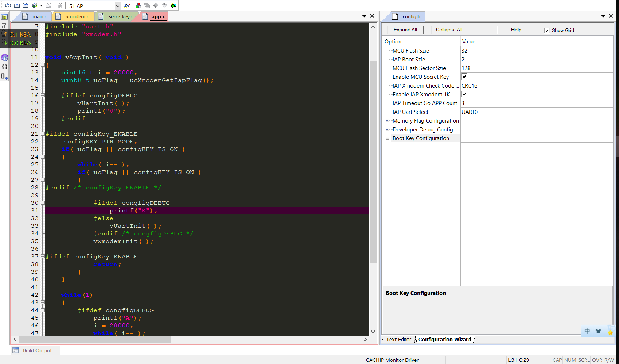The image size is (619, 364).
Task: Click the Rebuild all target files icon
Action: pos(26,5)
